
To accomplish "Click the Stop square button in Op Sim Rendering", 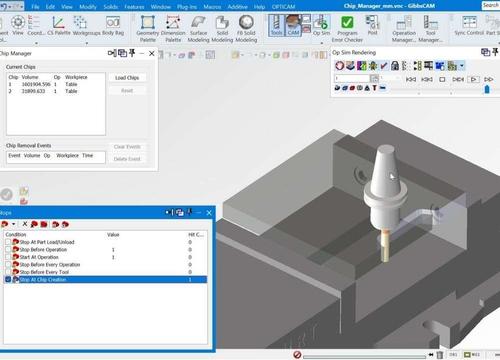I will point(442,79).
